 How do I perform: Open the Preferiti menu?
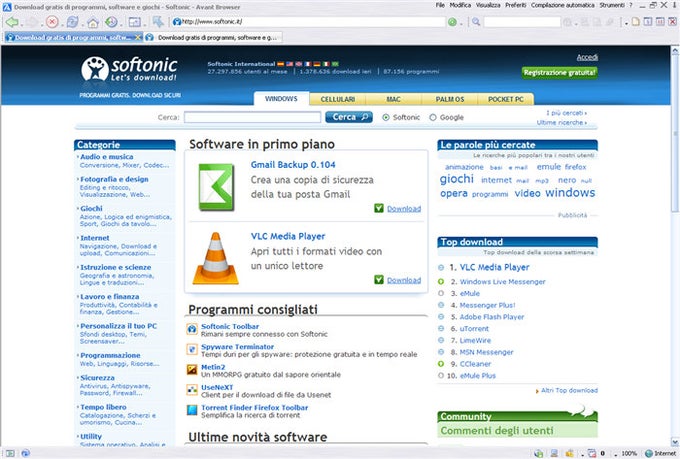[x=516, y=5]
